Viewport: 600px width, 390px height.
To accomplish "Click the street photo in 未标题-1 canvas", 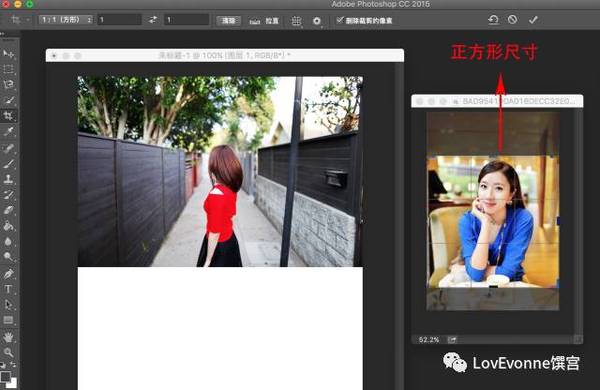I will (x=220, y=171).
